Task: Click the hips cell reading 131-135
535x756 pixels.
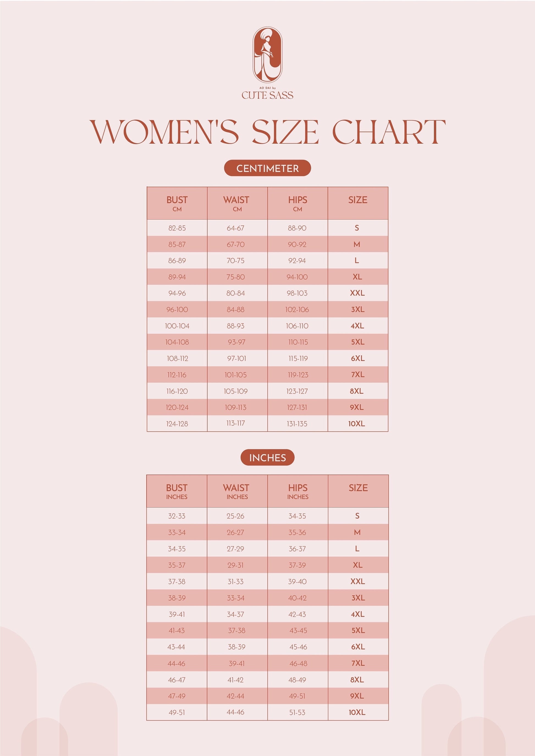Action: [297, 424]
